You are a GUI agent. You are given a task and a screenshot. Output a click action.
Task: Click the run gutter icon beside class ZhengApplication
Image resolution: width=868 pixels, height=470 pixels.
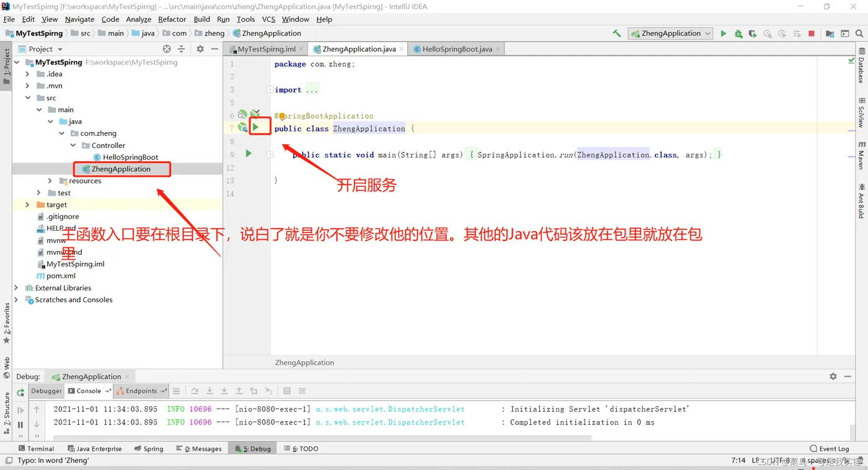pyautogui.click(x=255, y=127)
